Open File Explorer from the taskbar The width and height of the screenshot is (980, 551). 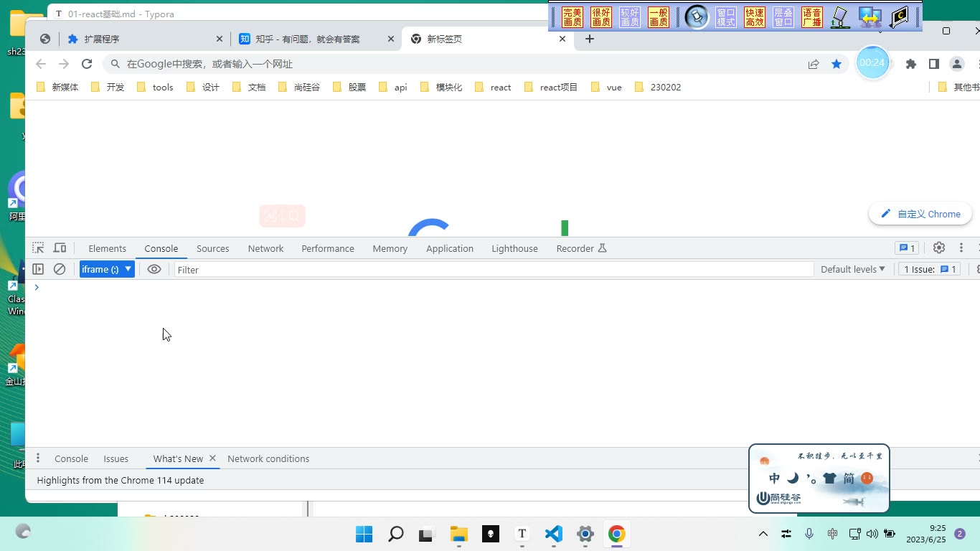click(x=458, y=534)
